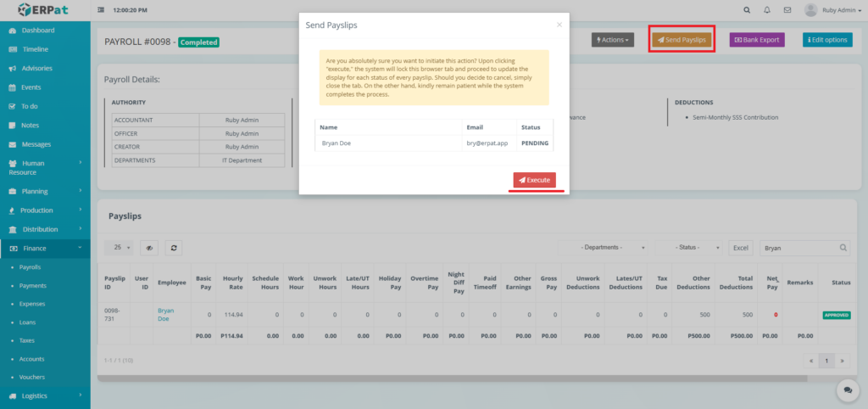The image size is (868, 409).
Task: Click the Finance money icon
Action: tap(14, 249)
